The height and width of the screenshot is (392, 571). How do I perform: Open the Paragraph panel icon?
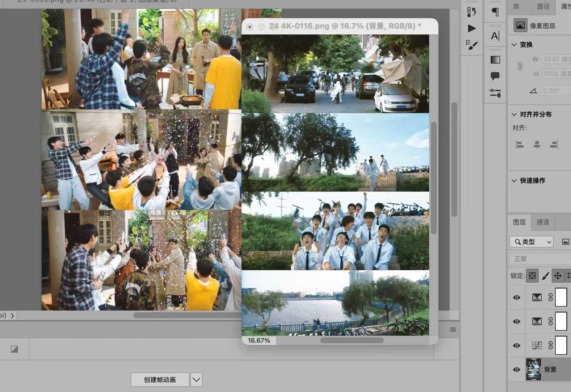coord(495,12)
